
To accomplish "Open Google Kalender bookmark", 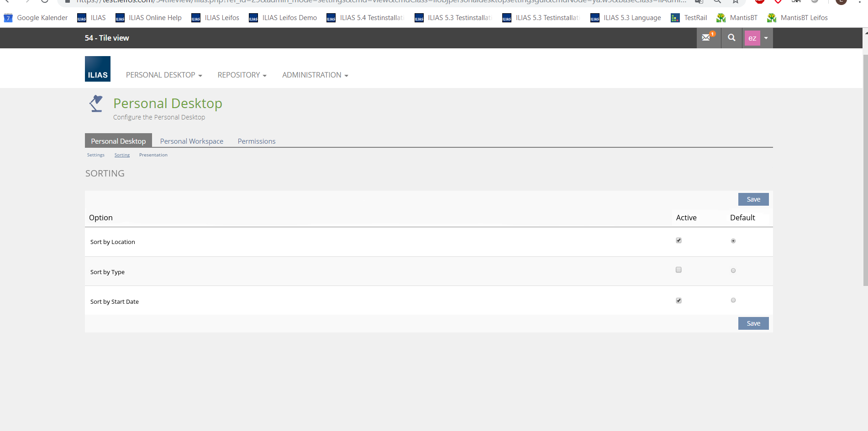I will (x=36, y=18).
